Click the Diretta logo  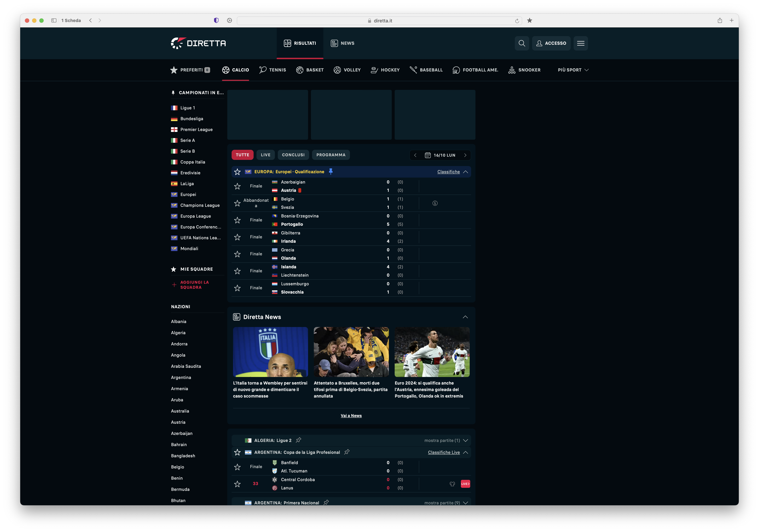(x=198, y=43)
